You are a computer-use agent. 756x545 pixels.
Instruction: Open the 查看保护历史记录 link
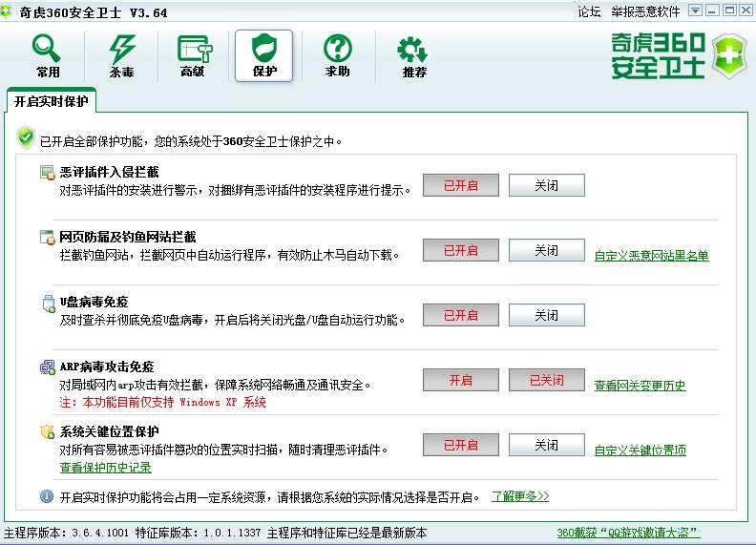pos(106,468)
